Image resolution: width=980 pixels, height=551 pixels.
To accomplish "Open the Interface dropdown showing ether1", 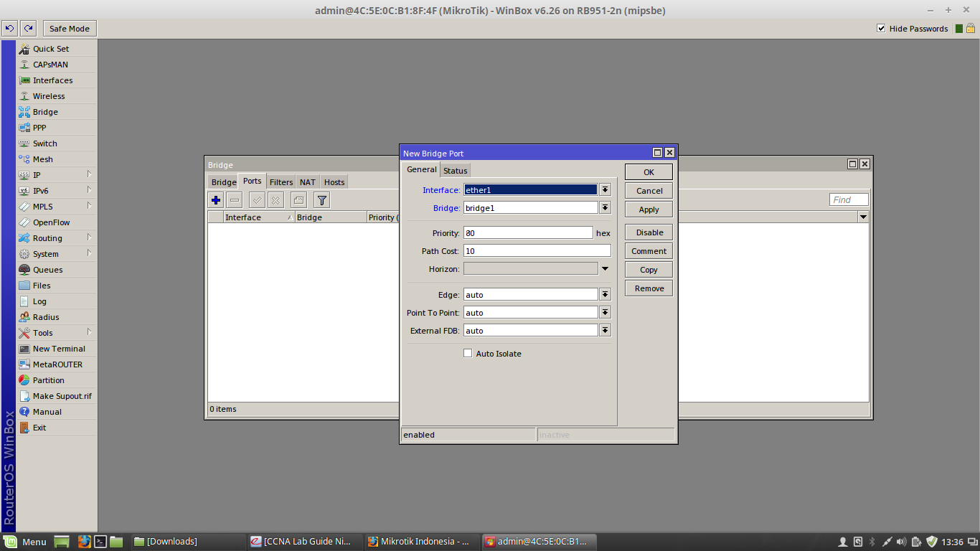I will pos(605,189).
